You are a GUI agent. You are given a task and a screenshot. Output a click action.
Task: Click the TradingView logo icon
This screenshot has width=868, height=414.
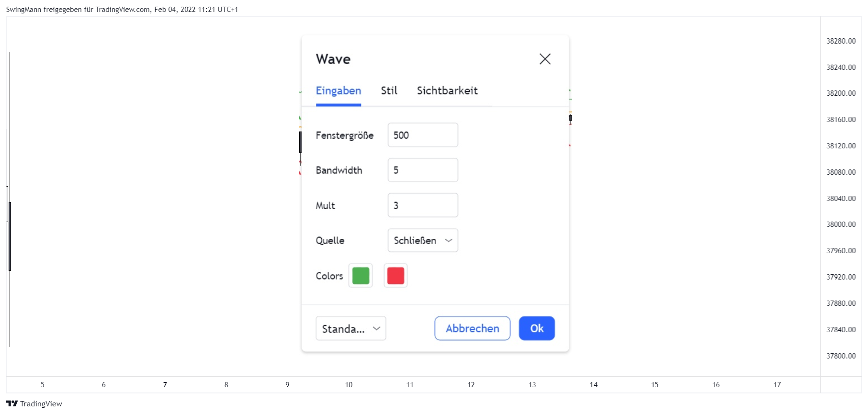[12, 403]
